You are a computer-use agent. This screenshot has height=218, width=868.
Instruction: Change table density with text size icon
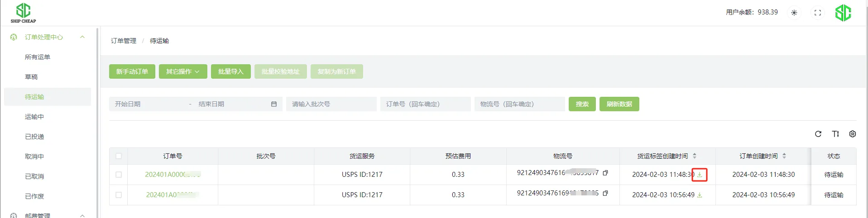tap(835, 134)
